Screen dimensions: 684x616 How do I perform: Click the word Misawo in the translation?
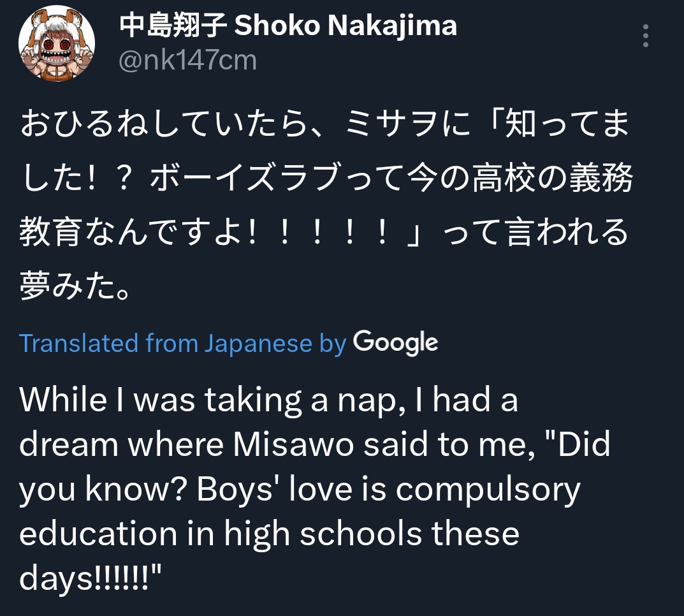coord(293,444)
